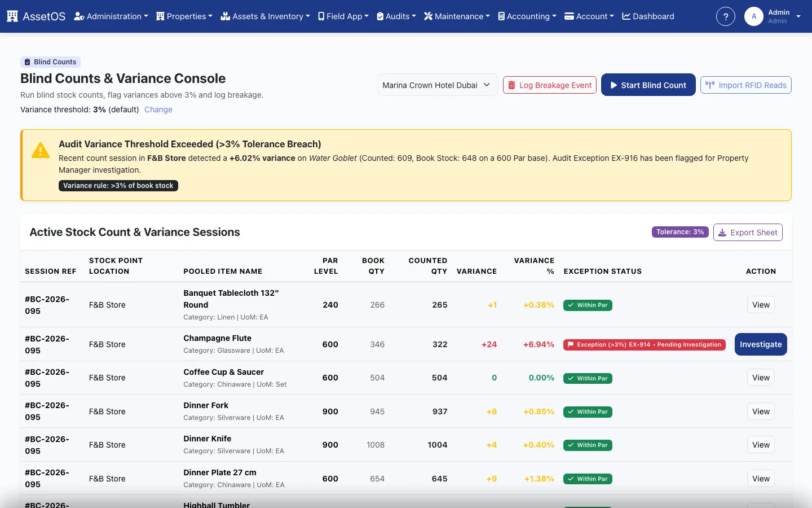View the Coffee Cup & Saucer row

click(761, 378)
